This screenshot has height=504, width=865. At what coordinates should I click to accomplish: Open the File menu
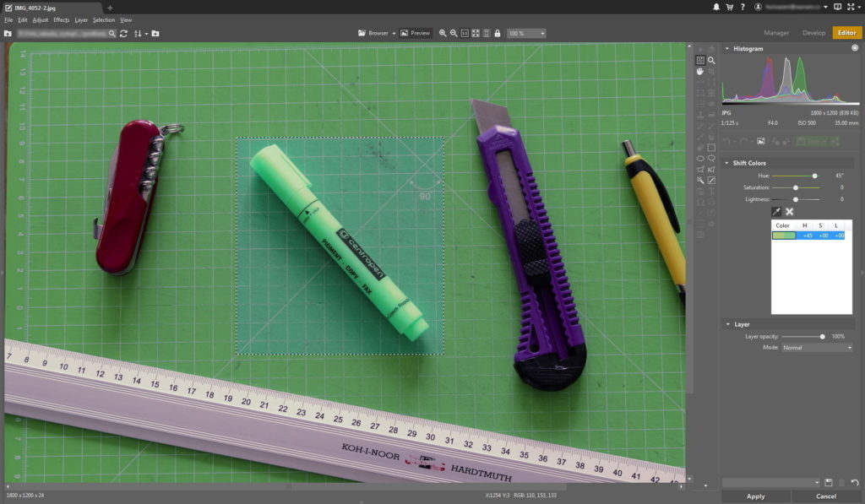coord(8,20)
